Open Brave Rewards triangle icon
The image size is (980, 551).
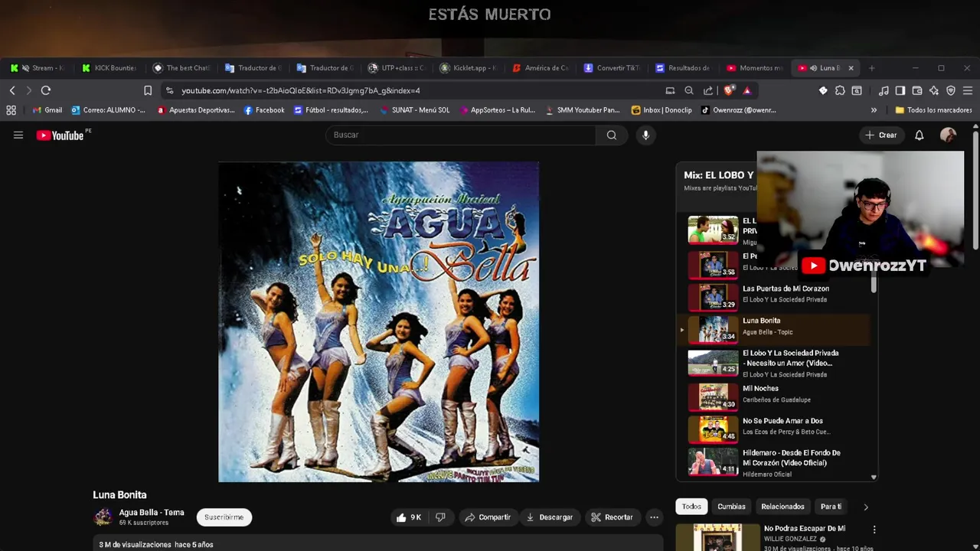pyautogui.click(x=747, y=90)
